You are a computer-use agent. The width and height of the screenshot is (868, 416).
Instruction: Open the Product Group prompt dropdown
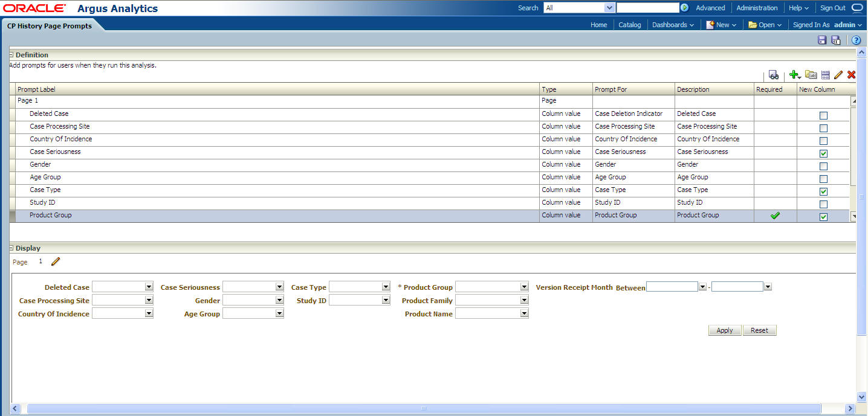point(524,287)
